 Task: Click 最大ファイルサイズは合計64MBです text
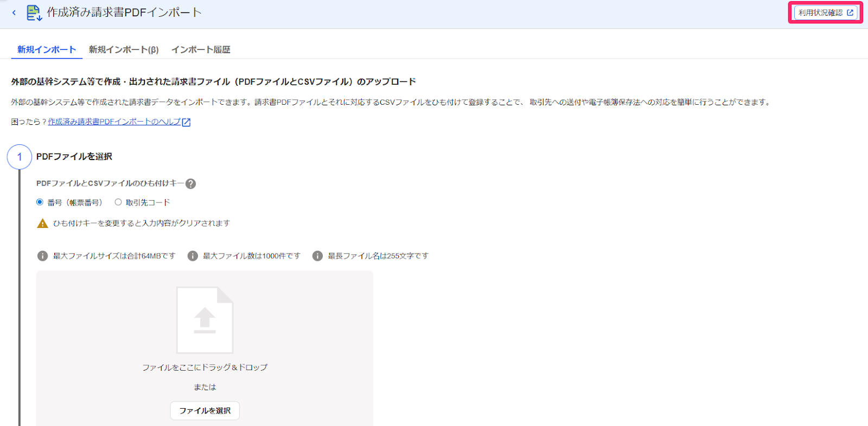click(114, 256)
